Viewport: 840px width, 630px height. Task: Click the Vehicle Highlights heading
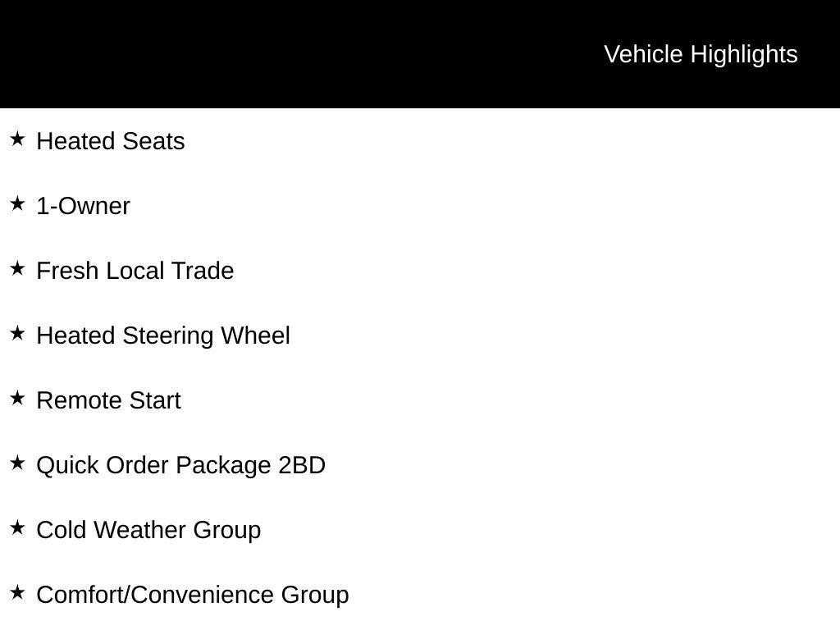(701, 54)
